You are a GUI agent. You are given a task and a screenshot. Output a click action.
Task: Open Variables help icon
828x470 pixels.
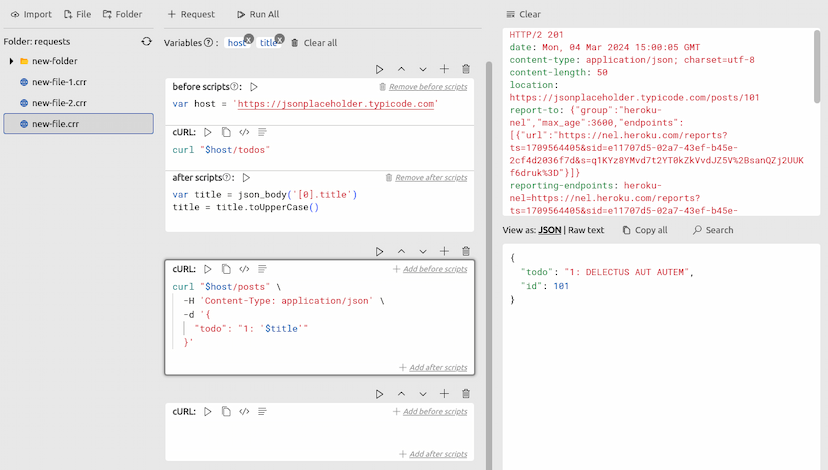coord(209,43)
